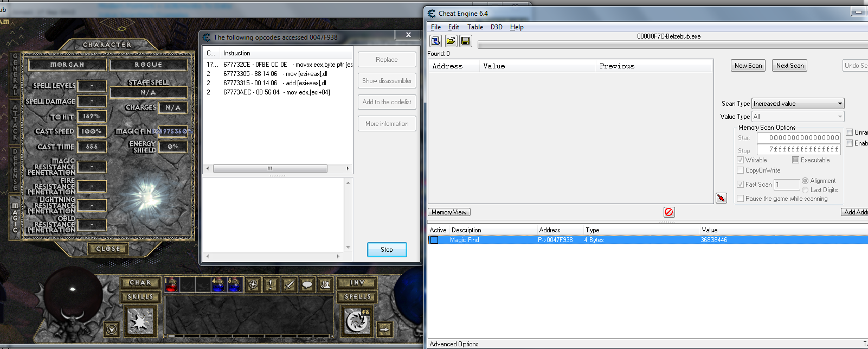
Task: Open the process list computer icon
Action: [435, 41]
